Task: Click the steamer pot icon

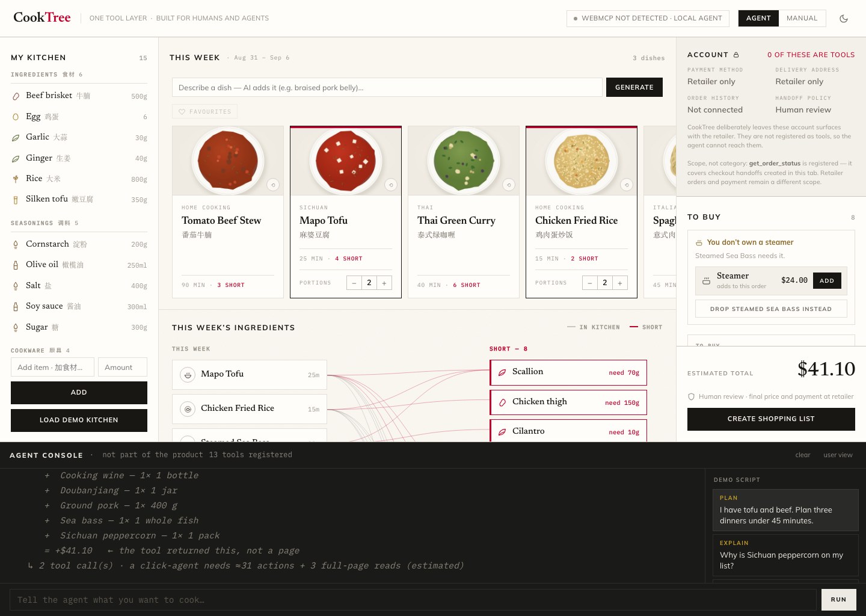Action: [706, 281]
